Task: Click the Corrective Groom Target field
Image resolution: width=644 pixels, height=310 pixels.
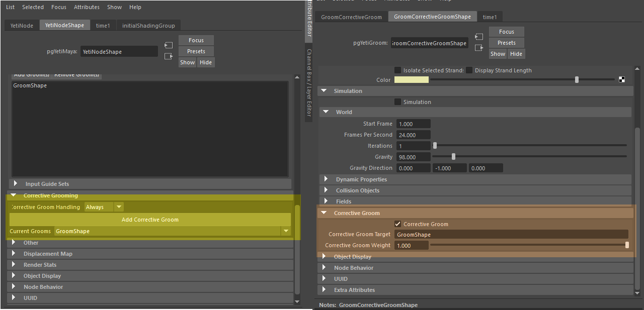Action: point(511,235)
